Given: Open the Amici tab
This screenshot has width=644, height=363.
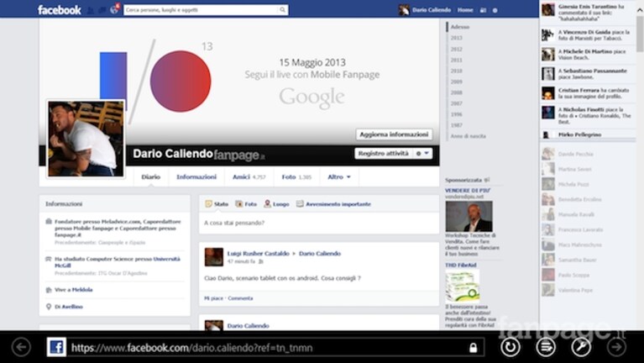Looking at the screenshot, I should 249,176.
